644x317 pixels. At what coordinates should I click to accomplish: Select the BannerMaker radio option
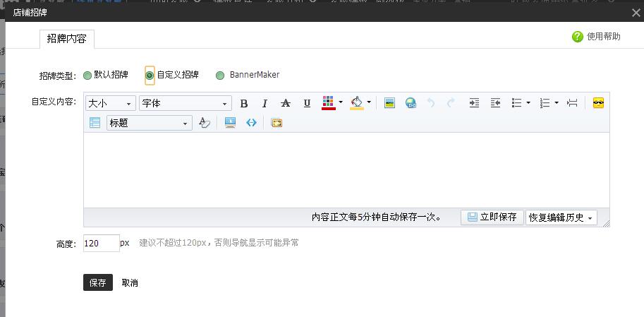tap(220, 76)
